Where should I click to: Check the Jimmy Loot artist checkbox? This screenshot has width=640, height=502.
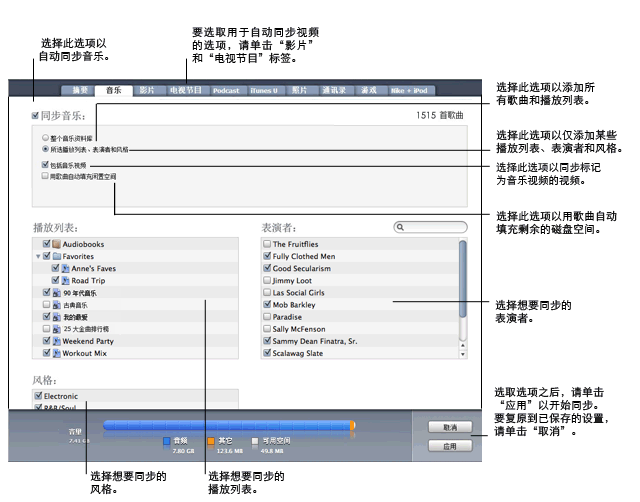(267, 280)
